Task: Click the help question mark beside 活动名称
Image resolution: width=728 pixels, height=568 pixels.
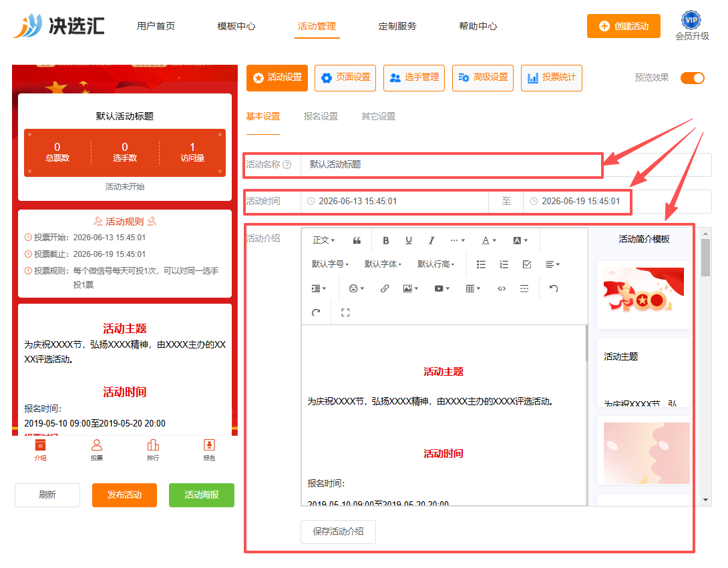Action: (287, 164)
